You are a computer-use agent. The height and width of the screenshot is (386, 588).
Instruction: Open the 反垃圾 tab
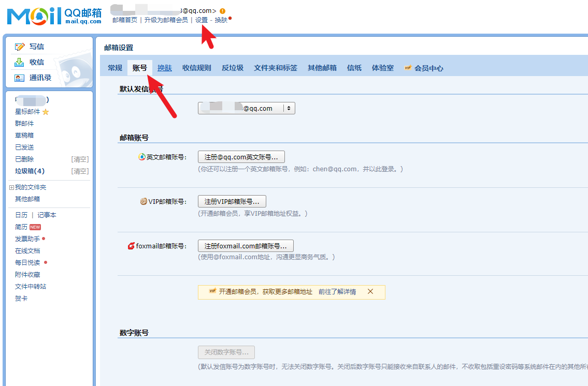(x=233, y=68)
